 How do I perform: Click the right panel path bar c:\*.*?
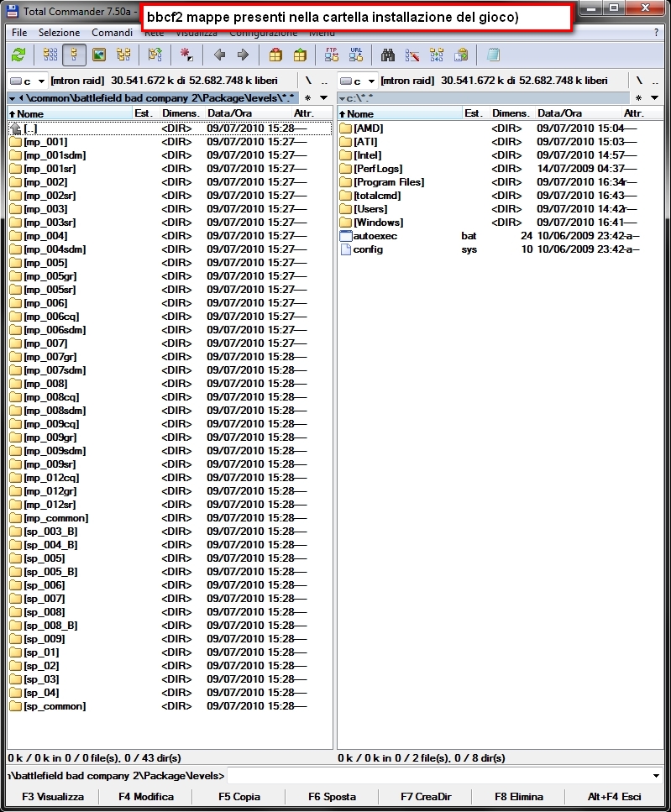tap(484, 98)
